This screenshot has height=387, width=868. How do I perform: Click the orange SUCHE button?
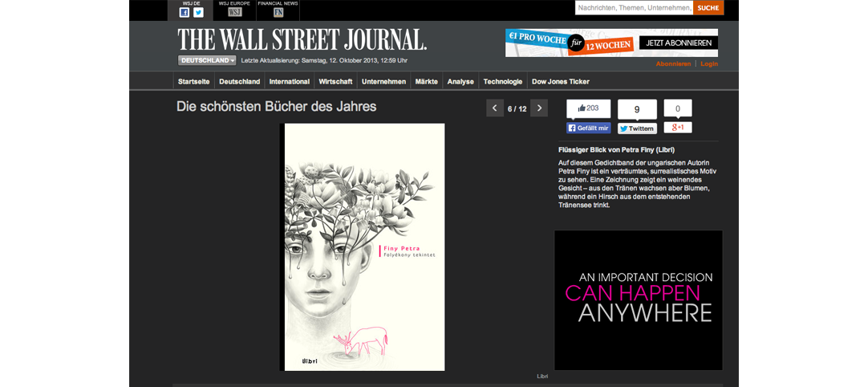click(x=708, y=8)
